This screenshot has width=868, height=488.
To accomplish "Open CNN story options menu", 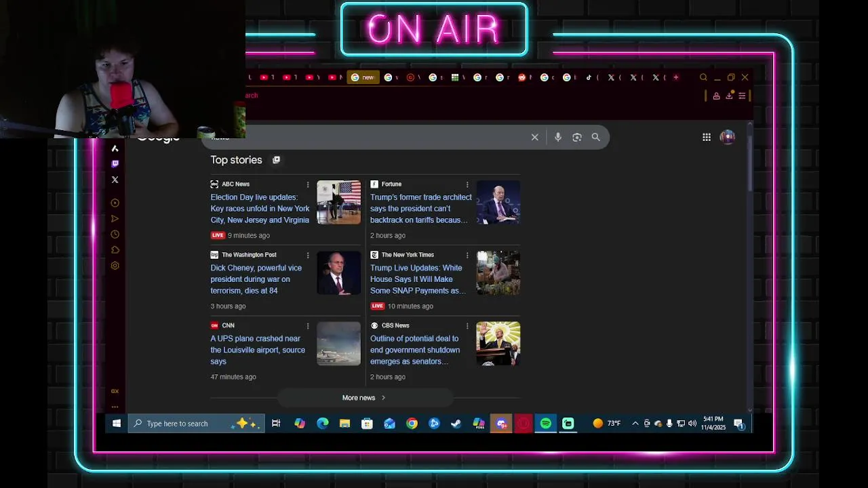I will tap(308, 325).
